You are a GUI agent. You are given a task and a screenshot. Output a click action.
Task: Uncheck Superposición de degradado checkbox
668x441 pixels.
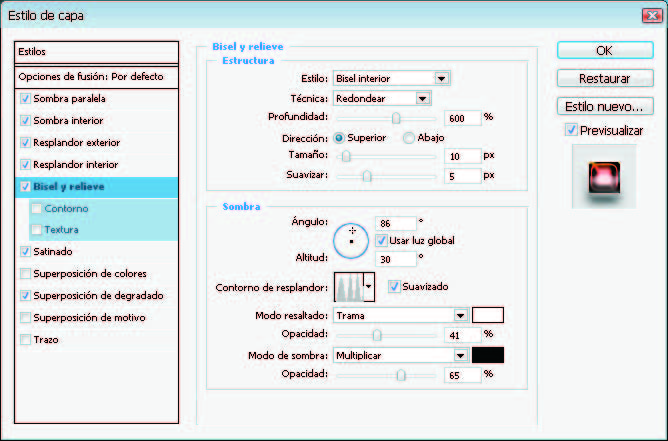click(x=26, y=295)
